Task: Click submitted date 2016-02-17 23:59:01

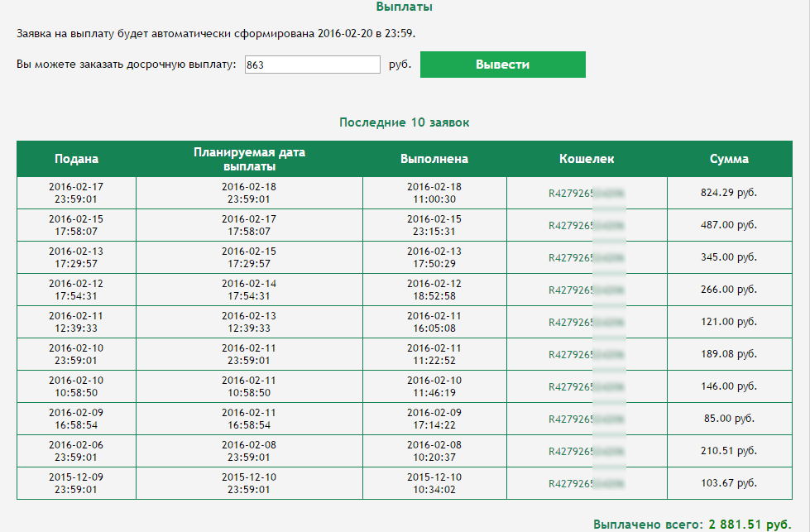Action: pyautogui.click(x=76, y=193)
